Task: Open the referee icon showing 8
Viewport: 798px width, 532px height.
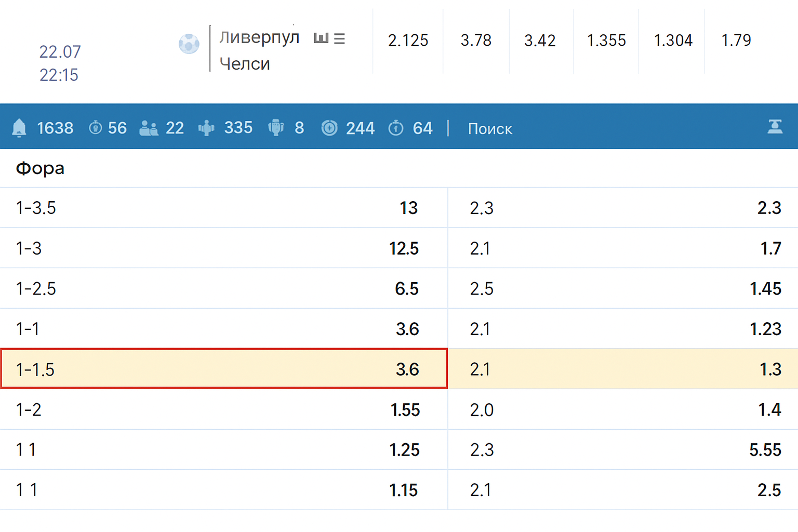Action: click(276, 128)
